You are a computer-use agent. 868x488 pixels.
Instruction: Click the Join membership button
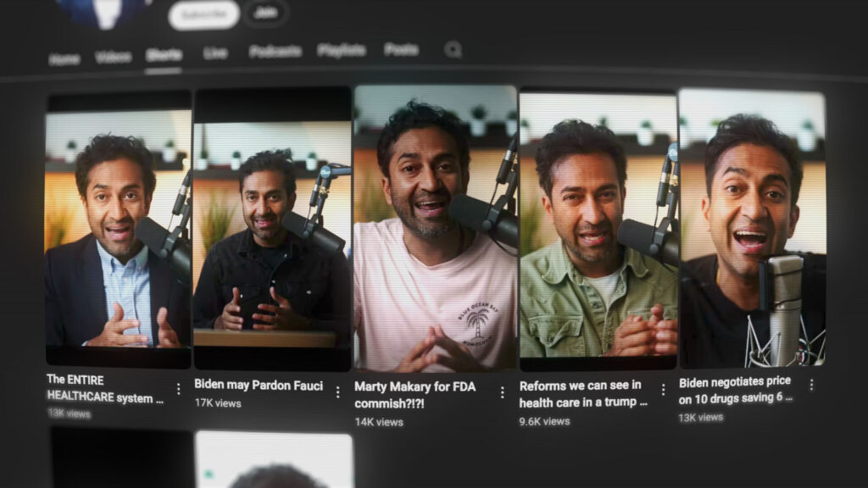click(x=266, y=13)
